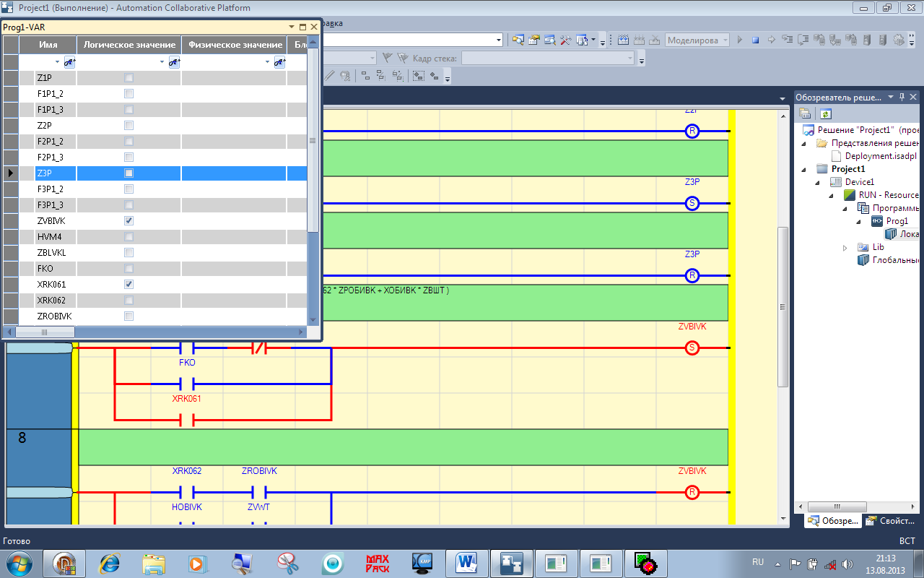The width and height of the screenshot is (924, 578).
Task: Check the F2P1_3 logical value checkbox
Action: coord(128,157)
